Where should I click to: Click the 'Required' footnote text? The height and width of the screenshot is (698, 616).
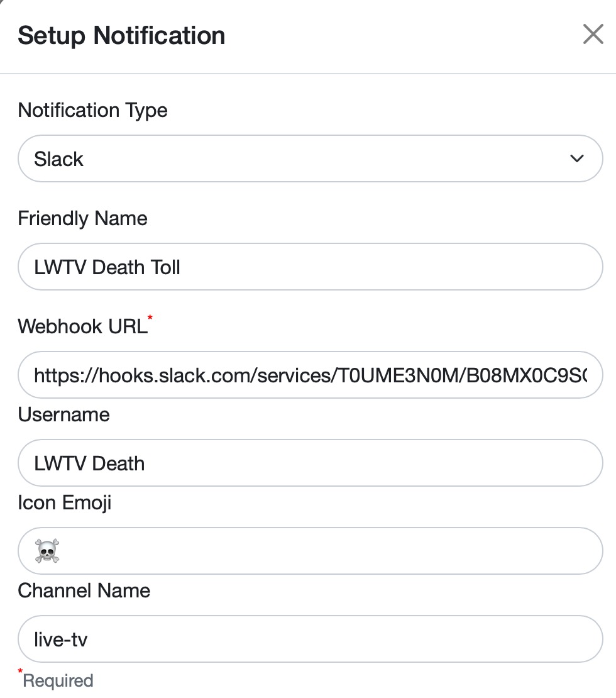(58, 680)
